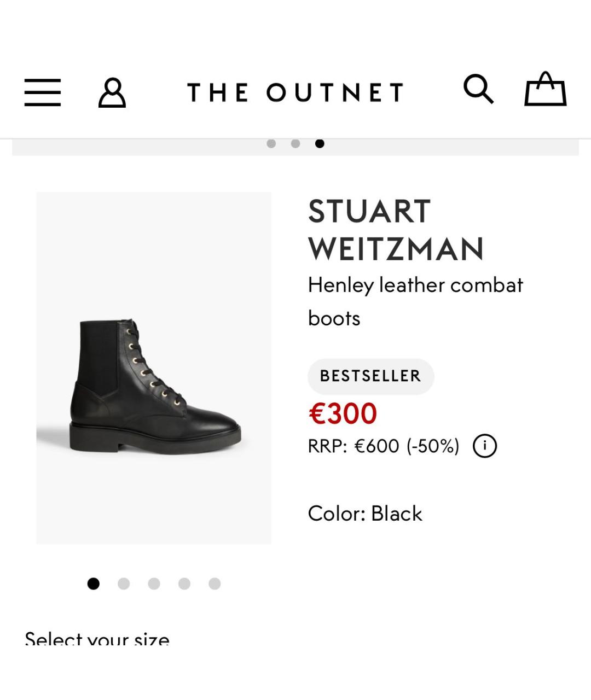
Task: Open the hamburger navigation menu
Action: [42, 92]
